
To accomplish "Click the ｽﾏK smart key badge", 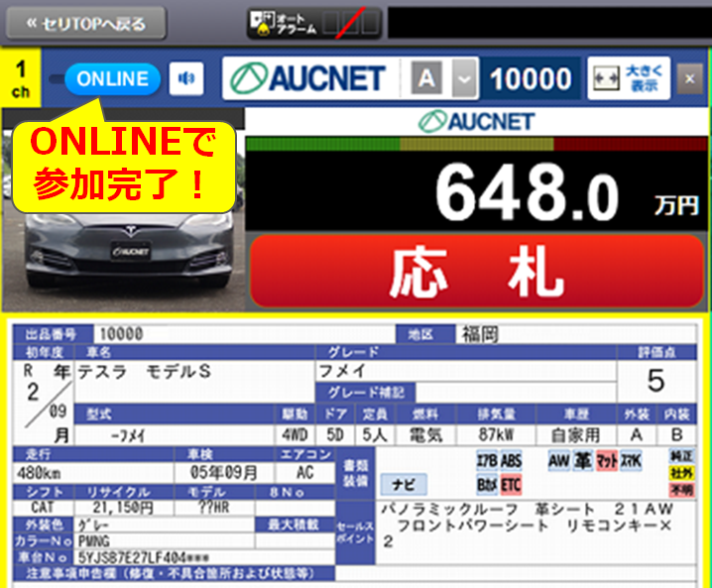I will (631, 460).
